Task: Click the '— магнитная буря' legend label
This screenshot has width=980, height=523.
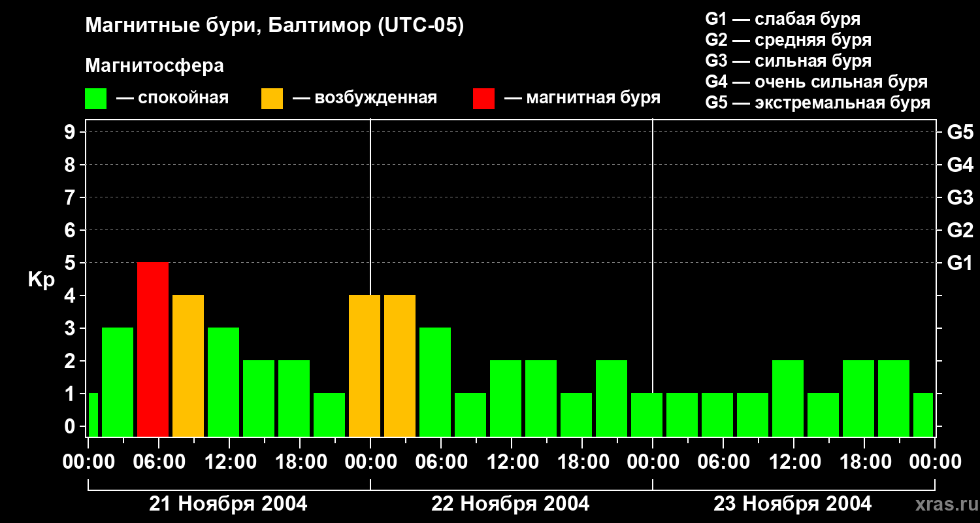Action: (x=582, y=98)
